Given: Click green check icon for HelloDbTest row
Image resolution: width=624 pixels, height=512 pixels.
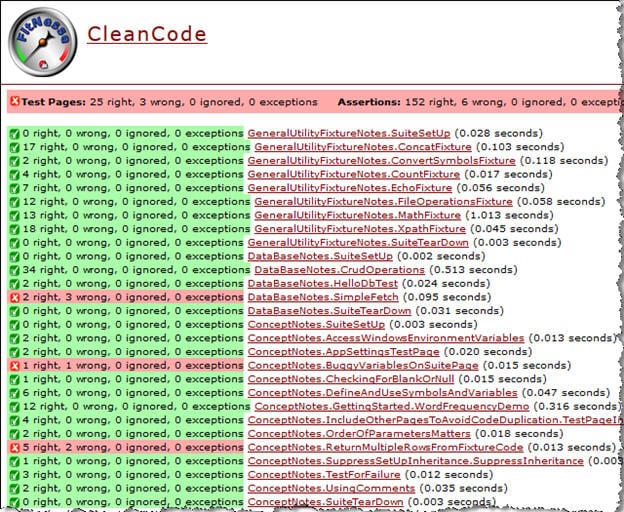Looking at the screenshot, I should click(14, 284).
